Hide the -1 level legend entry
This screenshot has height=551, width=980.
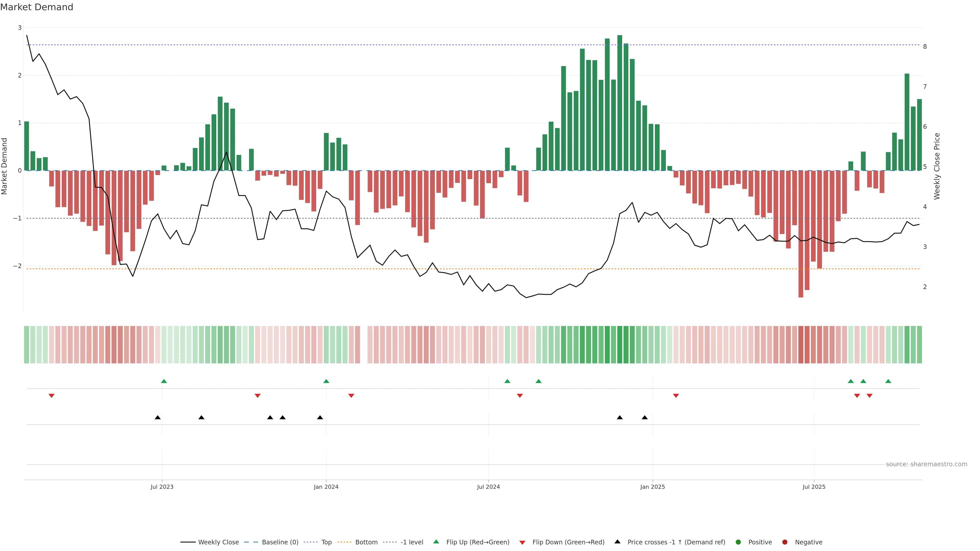tap(412, 542)
